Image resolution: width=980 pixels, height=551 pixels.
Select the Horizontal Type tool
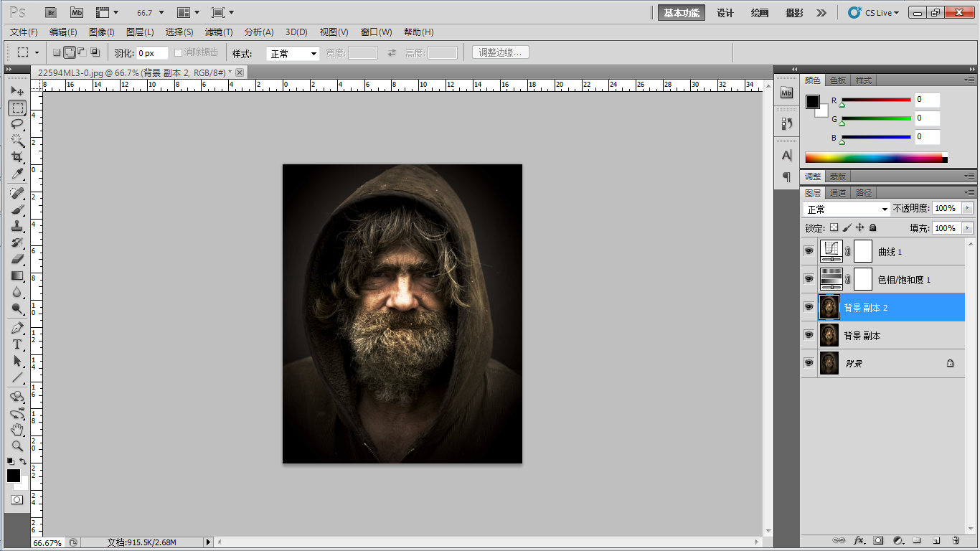17,344
